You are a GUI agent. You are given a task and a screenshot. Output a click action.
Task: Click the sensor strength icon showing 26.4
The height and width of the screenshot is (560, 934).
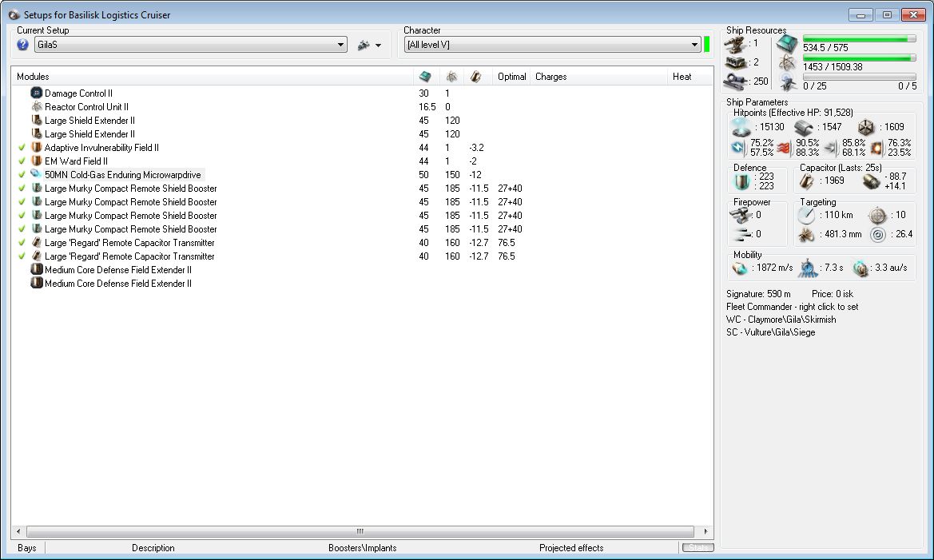[x=877, y=235]
